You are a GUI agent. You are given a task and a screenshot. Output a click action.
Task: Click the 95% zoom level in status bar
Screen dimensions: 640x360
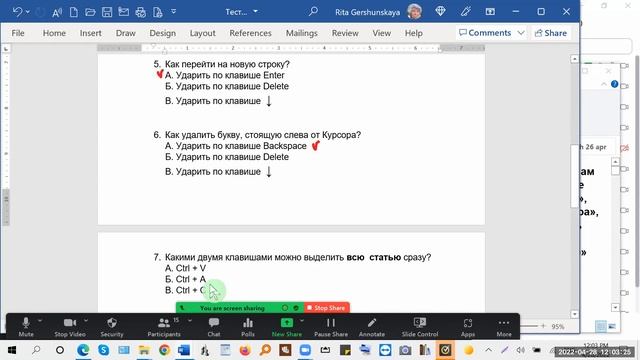(558, 327)
